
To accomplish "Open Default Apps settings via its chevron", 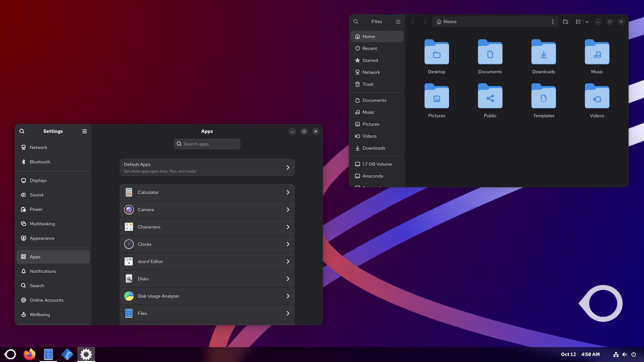I will tap(287, 167).
